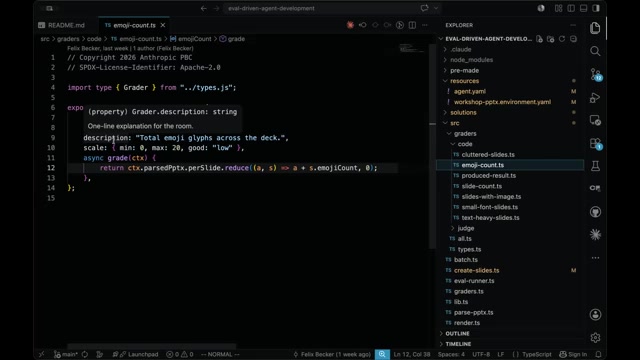640x360 pixels.
Task: Collapse the EVAL-DRIVEN-AGENT-DEVELO... root folder
Action: click(x=488, y=39)
